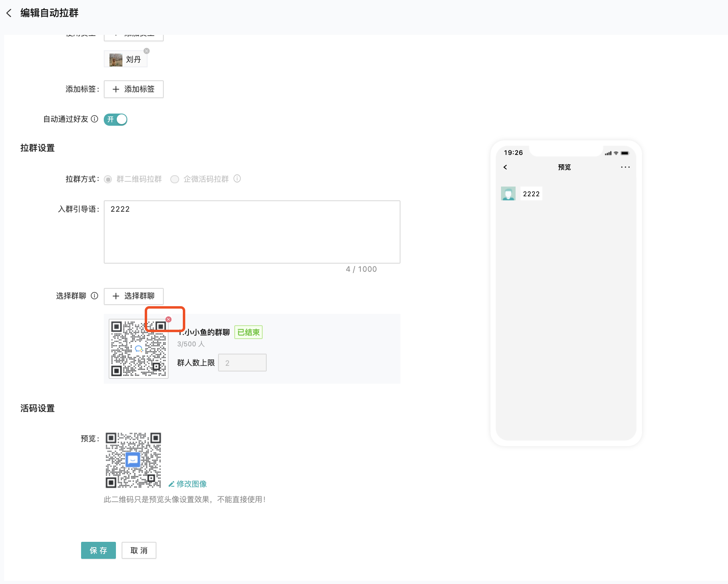Click the 修改图像 link
Image resolution: width=728 pixels, height=584 pixels.
[188, 484]
